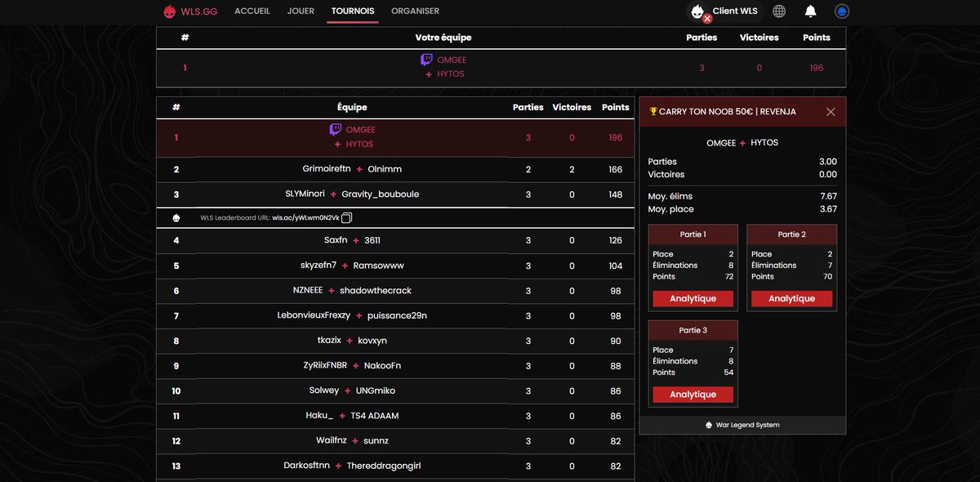Screen dimensions: 980x482
Task: Click the War Legend System link
Action: [x=747, y=425]
